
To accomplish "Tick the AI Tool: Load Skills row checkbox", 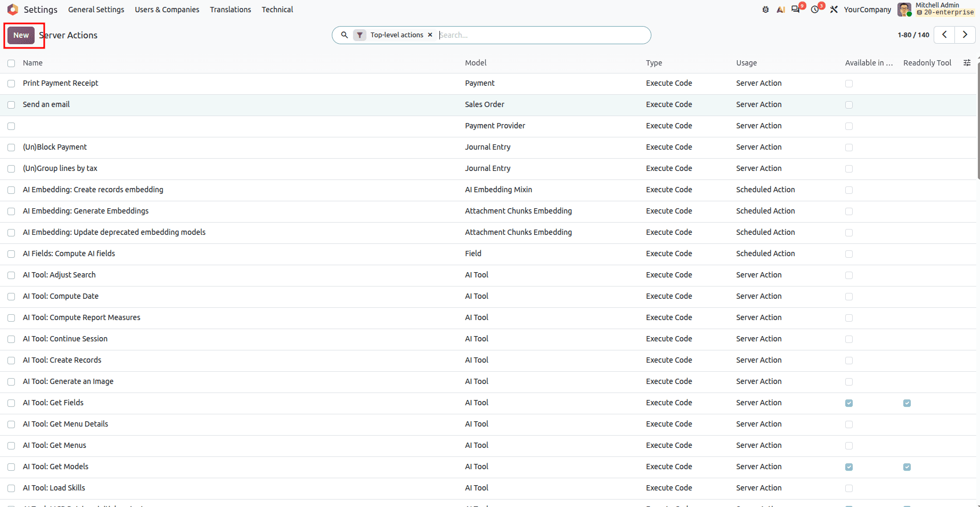I will (11, 488).
